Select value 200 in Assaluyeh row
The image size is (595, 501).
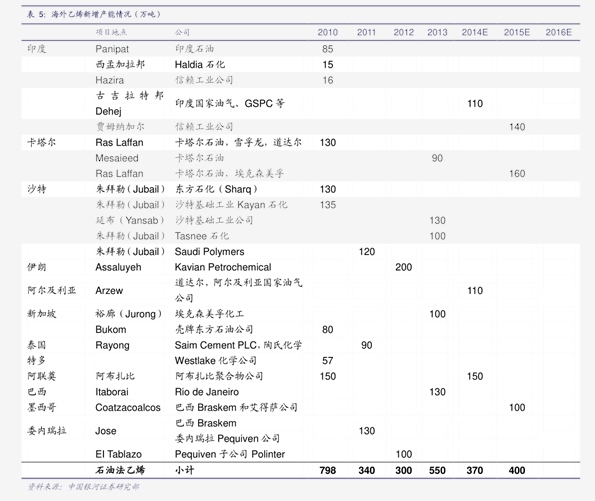(x=403, y=267)
